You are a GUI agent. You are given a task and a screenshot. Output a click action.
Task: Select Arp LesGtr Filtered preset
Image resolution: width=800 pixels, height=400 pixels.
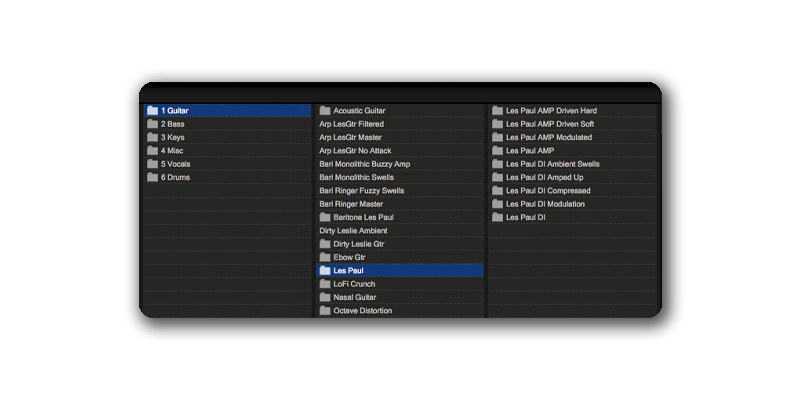click(x=351, y=124)
